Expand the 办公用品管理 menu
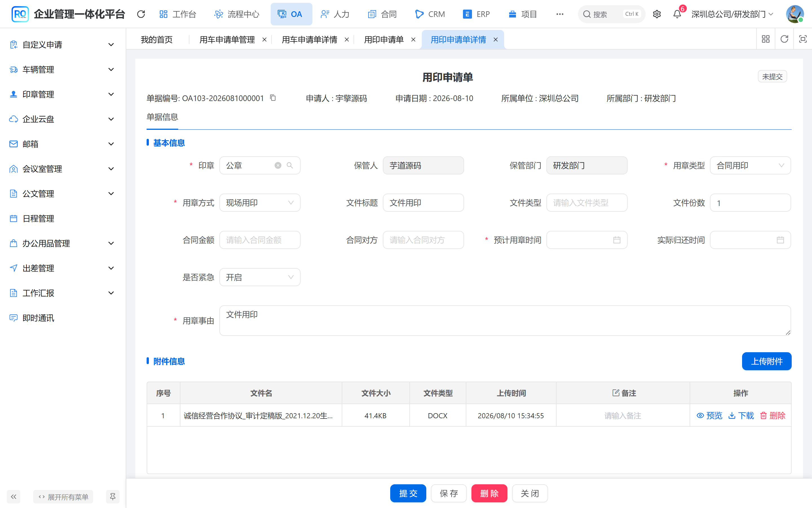The width and height of the screenshot is (812, 508). coord(63,244)
